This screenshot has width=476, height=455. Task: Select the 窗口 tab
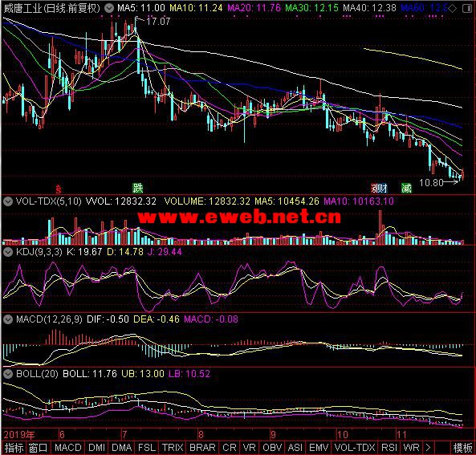(39, 448)
